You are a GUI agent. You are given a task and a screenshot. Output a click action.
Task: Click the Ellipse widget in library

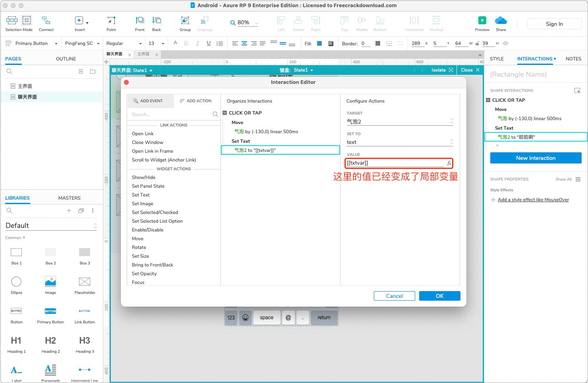click(16, 282)
